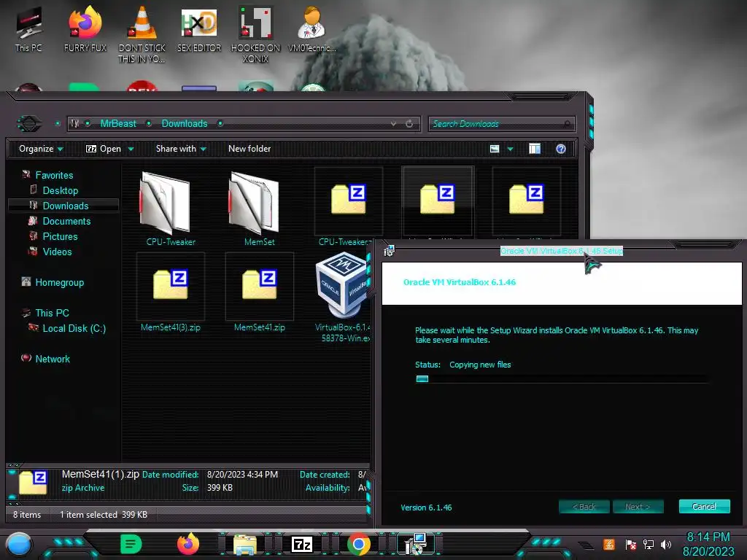The image size is (747, 560).
Task: Expand the Share with dropdown
Action: (181, 149)
